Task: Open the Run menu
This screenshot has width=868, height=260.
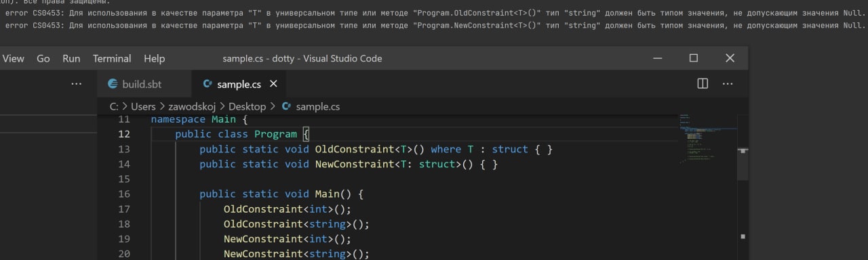Action: [x=71, y=58]
